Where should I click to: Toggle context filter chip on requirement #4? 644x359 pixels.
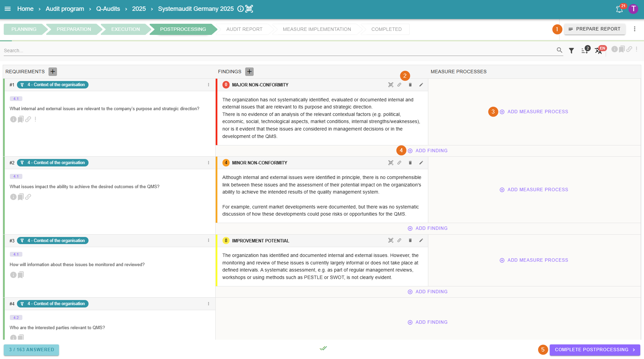[x=53, y=304]
